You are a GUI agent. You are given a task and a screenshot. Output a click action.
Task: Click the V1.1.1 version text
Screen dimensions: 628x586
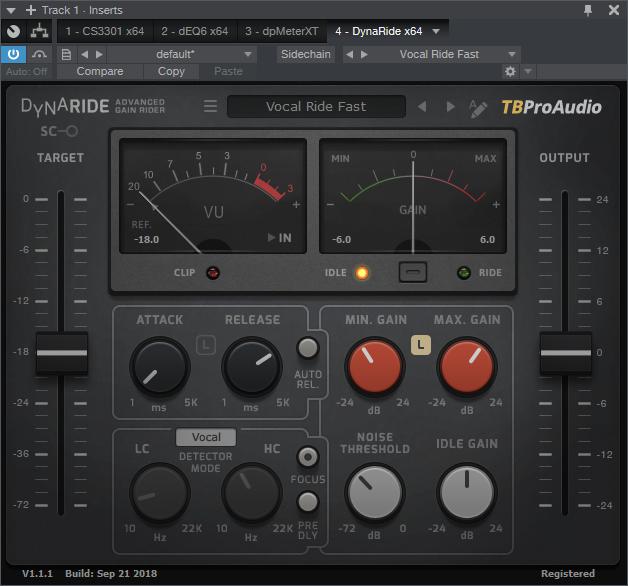coord(37,574)
